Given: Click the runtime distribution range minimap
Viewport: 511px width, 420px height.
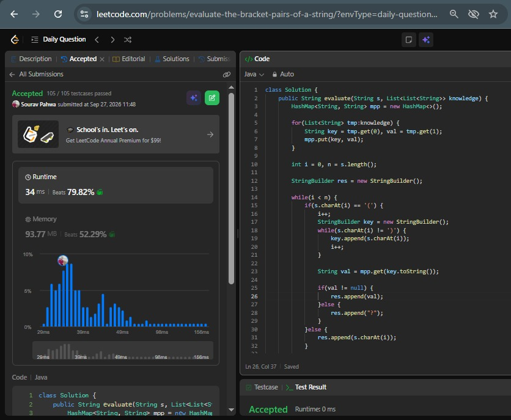Looking at the screenshot, I should point(123,350).
